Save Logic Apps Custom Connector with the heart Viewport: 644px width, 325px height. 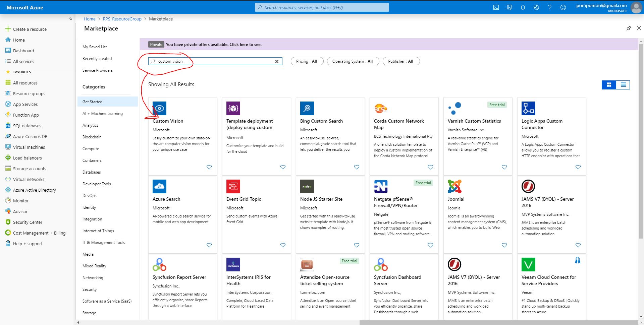pos(578,167)
